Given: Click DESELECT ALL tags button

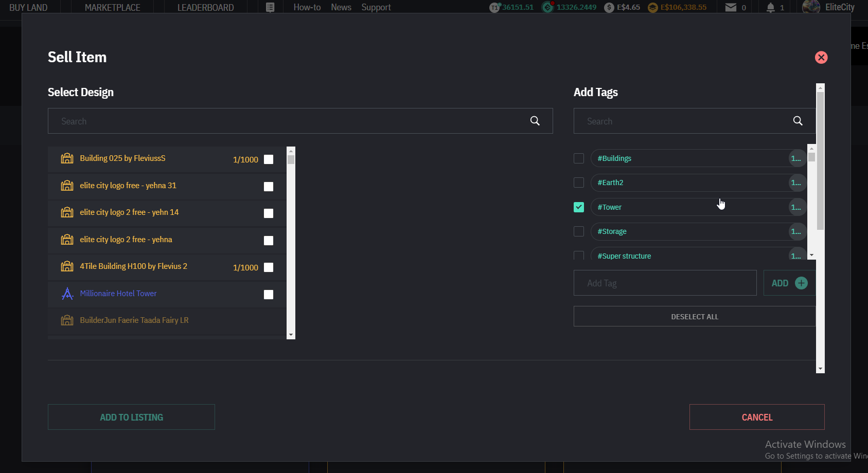Looking at the screenshot, I should tap(694, 317).
